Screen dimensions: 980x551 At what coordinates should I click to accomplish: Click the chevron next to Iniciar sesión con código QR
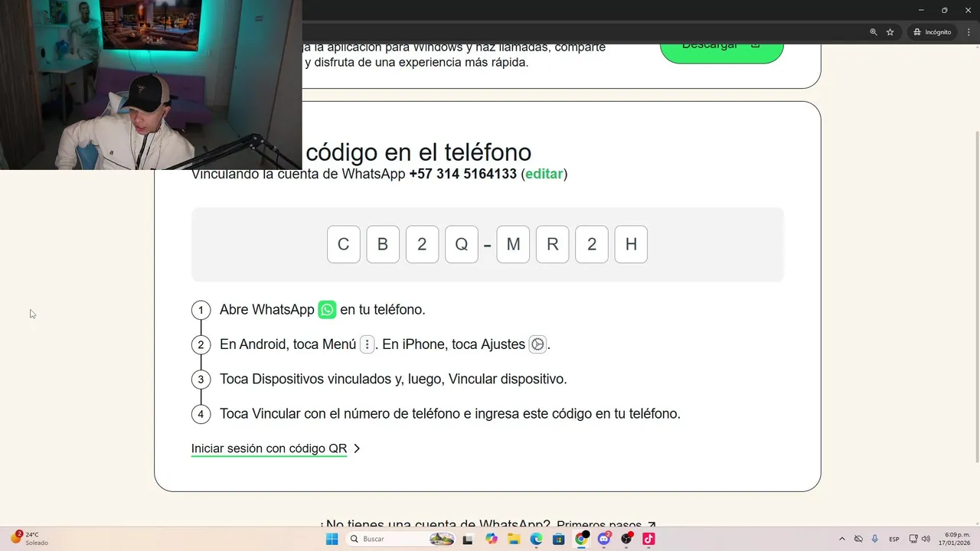[x=357, y=448]
